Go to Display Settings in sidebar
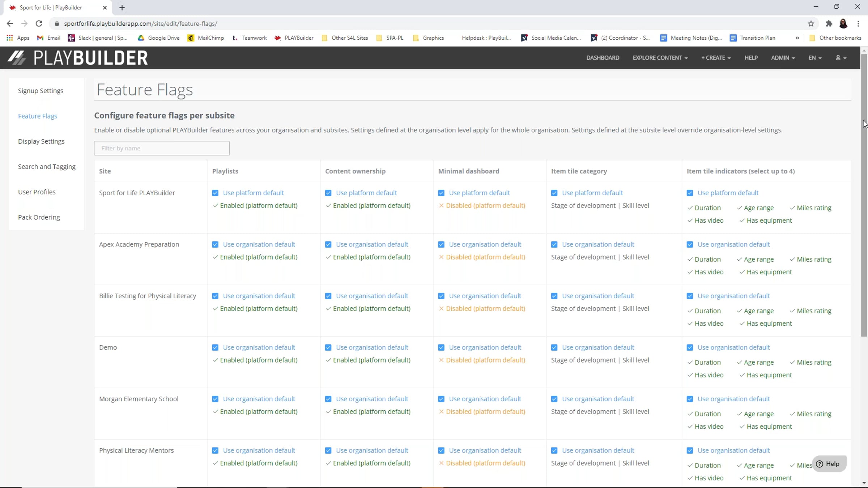This screenshot has width=868, height=488. tap(41, 141)
